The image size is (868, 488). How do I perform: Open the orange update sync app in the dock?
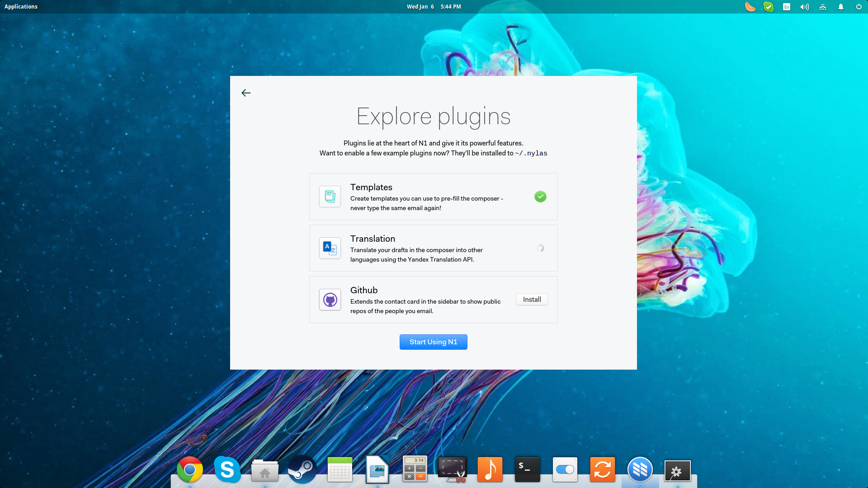603,470
